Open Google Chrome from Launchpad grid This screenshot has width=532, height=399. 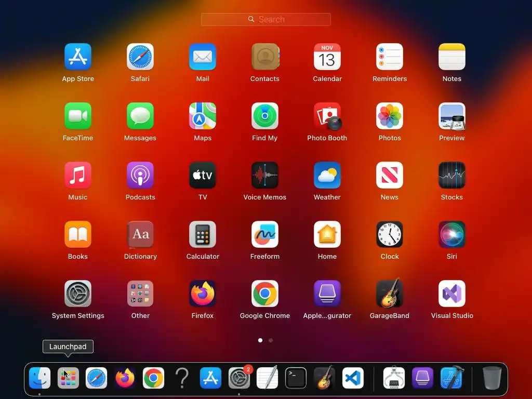click(265, 294)
